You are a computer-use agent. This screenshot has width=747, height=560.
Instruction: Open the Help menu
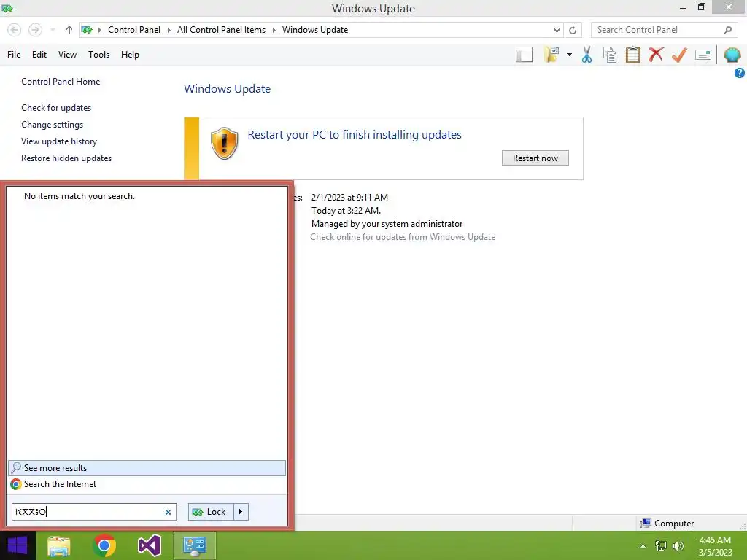pyautogui.click(x=130, y=55)
